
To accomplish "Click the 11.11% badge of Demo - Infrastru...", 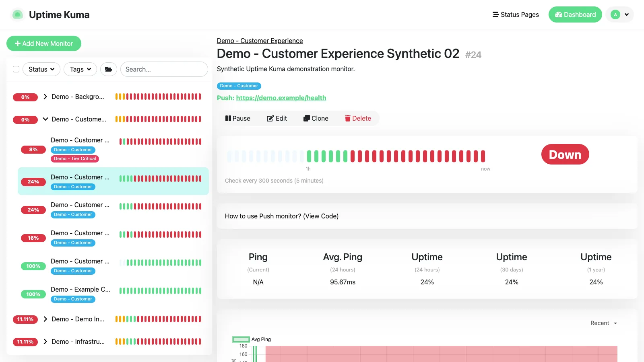I will click(x=25, y=341).
